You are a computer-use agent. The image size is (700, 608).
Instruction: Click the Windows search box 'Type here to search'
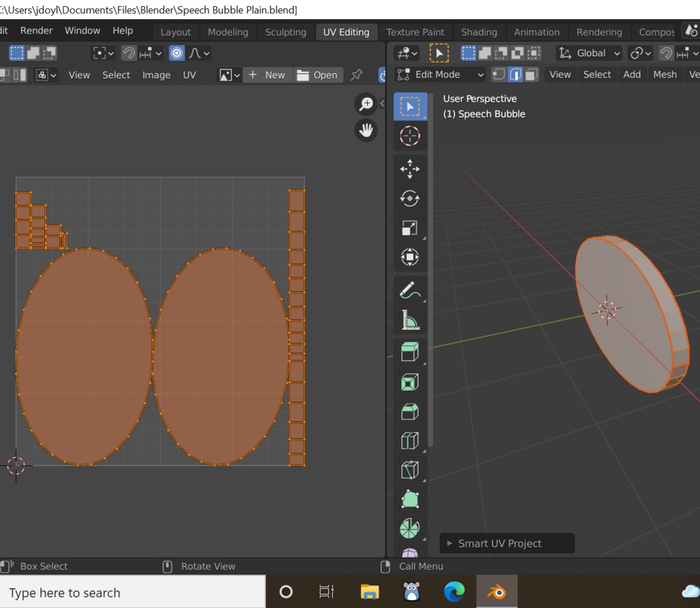point(133,592)
